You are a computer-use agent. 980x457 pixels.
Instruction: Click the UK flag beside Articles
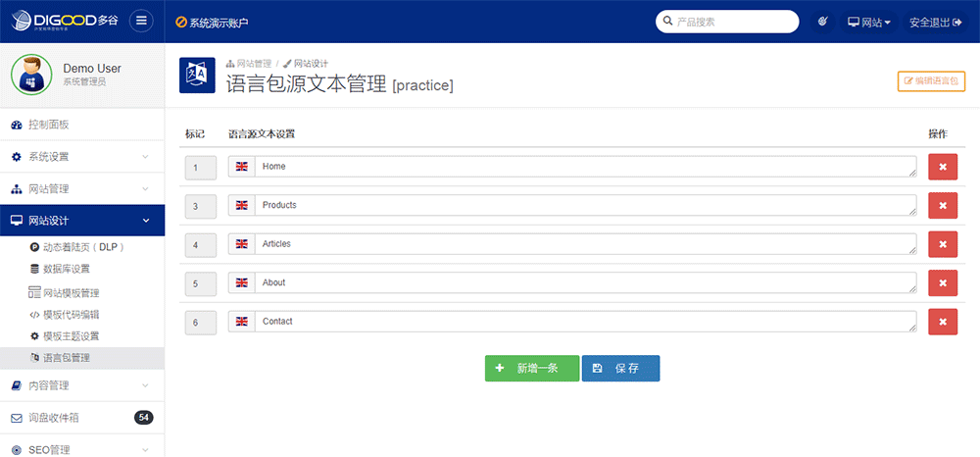click(x=242, y=244)
